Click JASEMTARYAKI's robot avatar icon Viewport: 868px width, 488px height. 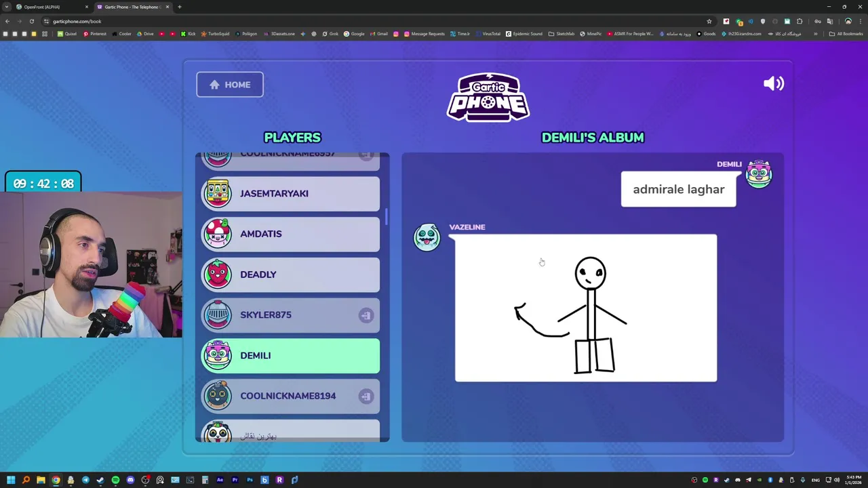pos(218,192)
